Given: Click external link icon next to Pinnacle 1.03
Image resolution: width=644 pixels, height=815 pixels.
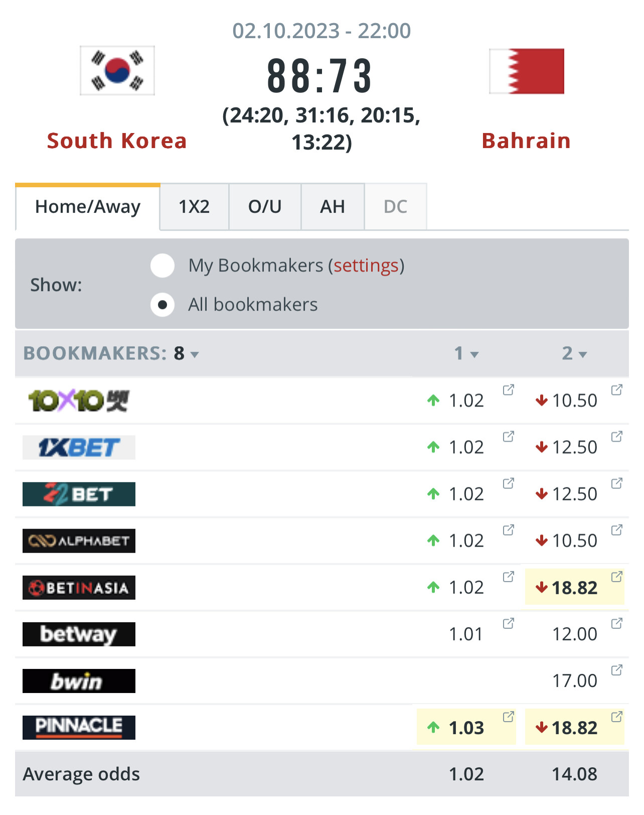Looking at the screenshot, I should pyautogui.click(x=508, y=717).
